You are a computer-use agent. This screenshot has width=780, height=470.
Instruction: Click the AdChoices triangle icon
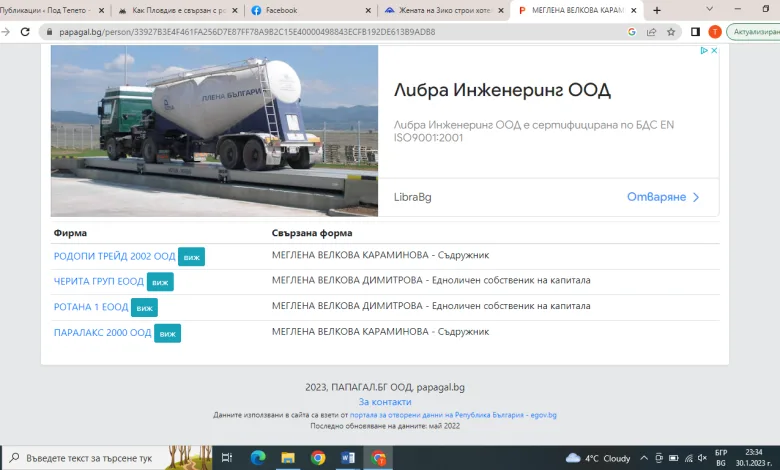point(704,50)
